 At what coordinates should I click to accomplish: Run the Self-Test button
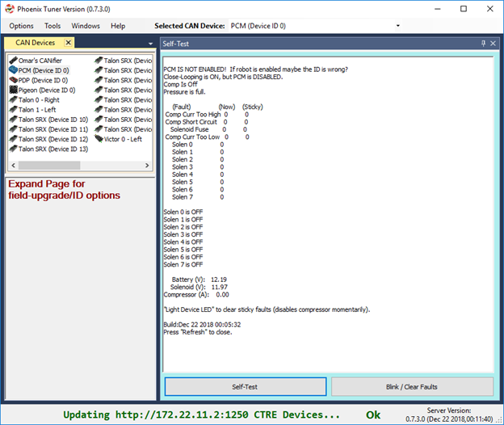click(246, 387)
